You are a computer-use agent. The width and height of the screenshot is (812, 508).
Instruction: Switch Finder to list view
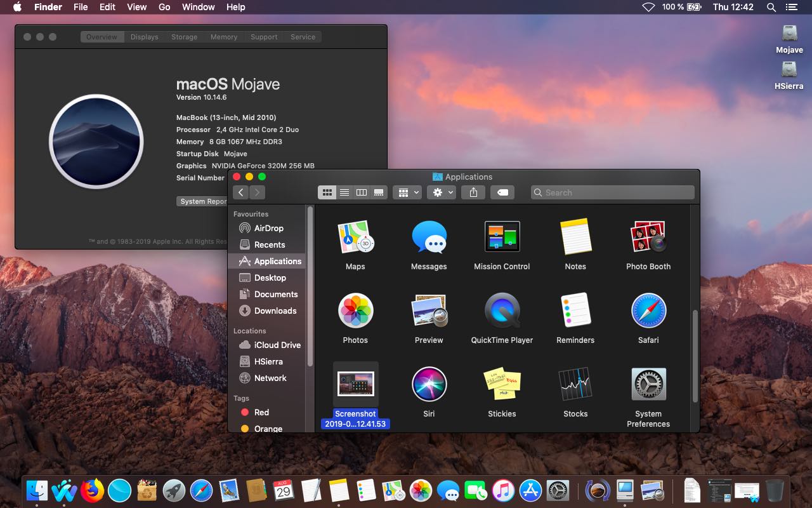[344, 192]
